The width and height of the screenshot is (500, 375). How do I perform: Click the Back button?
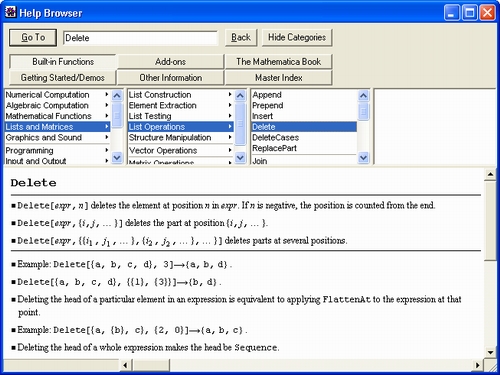tap(241, 37)
